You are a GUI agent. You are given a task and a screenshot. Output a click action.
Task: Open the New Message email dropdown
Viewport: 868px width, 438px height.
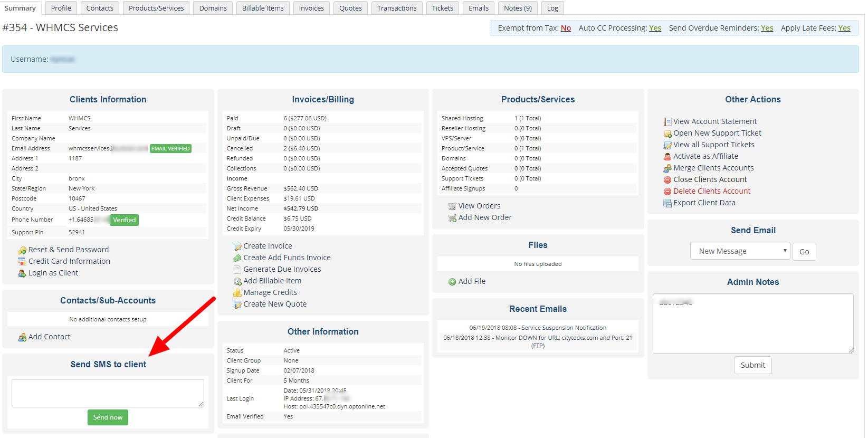(740, 251)
